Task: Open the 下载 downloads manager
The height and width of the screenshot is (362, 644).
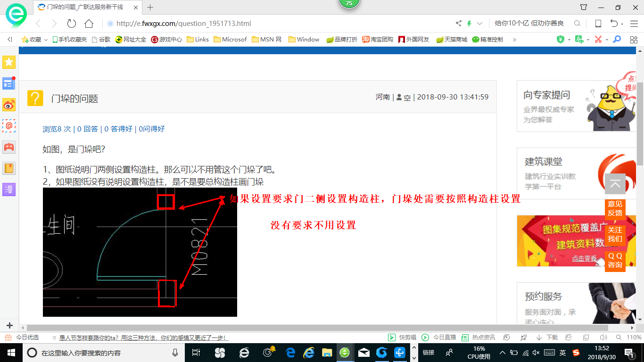Action: click(547, 337)
